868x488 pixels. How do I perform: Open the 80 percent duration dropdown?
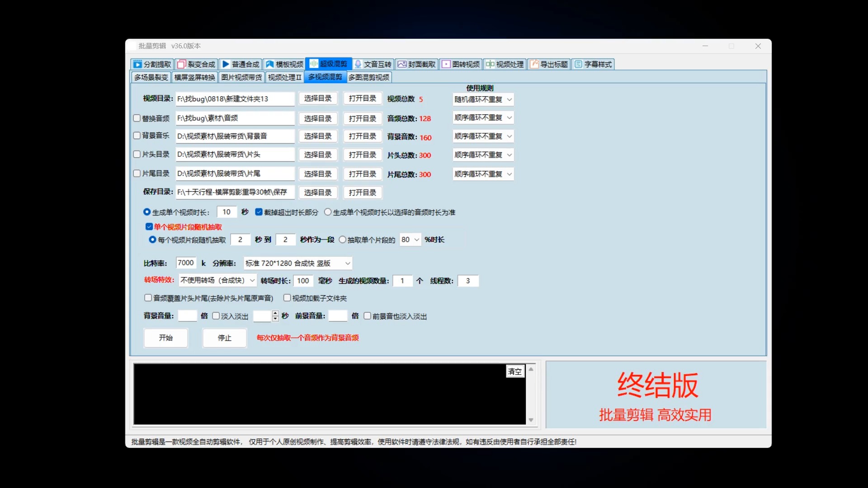(x=410, y=239)
